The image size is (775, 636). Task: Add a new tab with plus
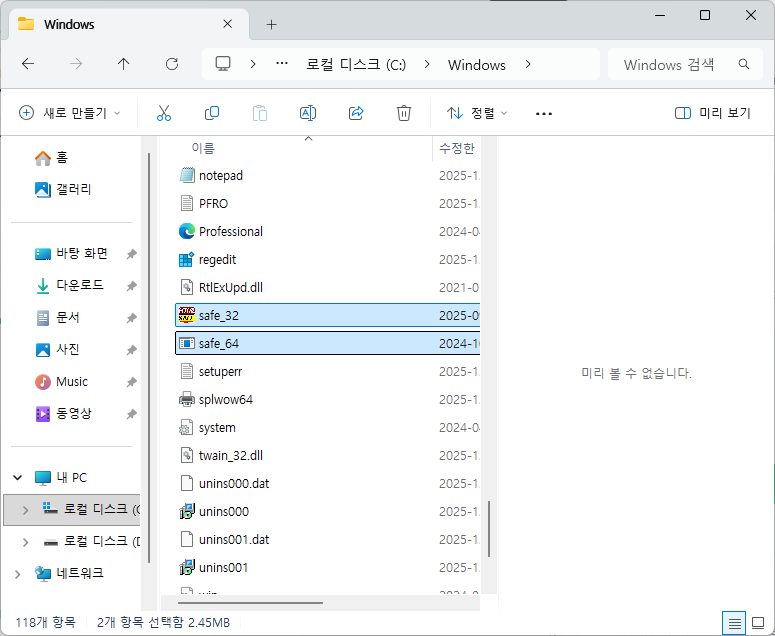pos(271,24)
